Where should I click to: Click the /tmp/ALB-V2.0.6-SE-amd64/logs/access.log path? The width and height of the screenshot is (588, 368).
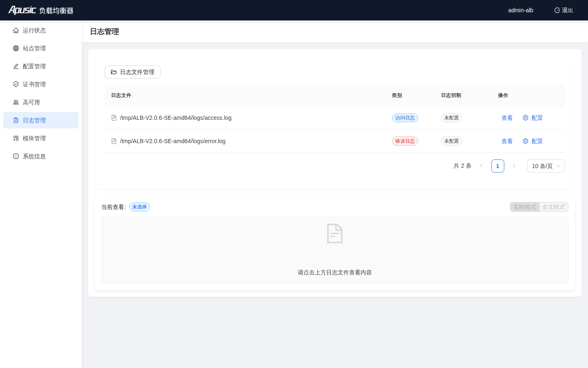(176, 118)
